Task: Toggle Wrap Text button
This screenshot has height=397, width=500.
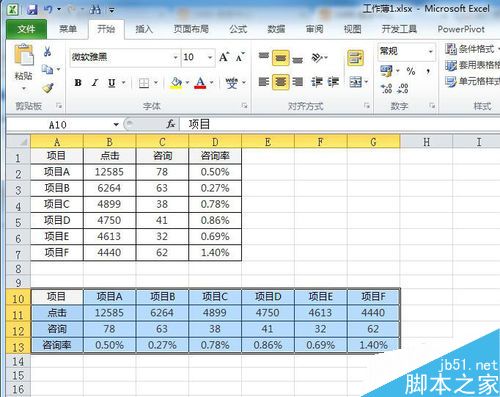Action: [355, 58]
